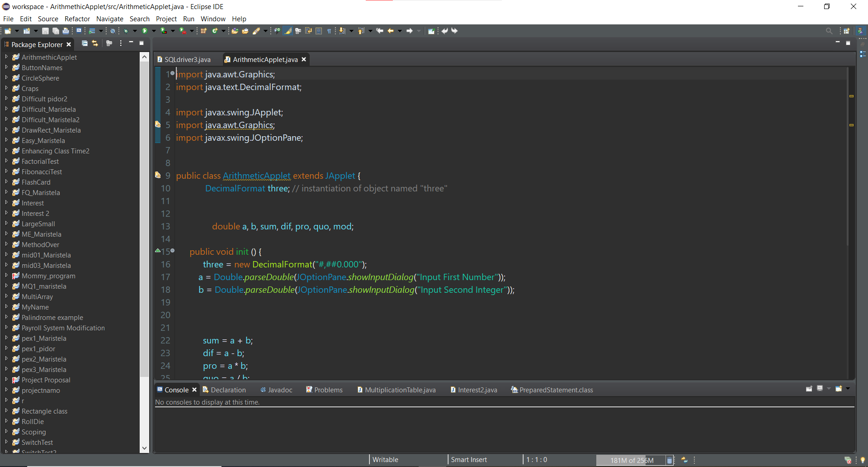Toggle Skip All Breakpoints button
The image size is (868, 467).
click(113, 31)
